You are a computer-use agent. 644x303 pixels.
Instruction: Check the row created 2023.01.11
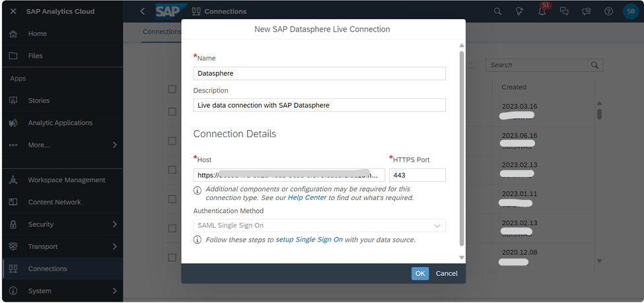click(172, 199)
